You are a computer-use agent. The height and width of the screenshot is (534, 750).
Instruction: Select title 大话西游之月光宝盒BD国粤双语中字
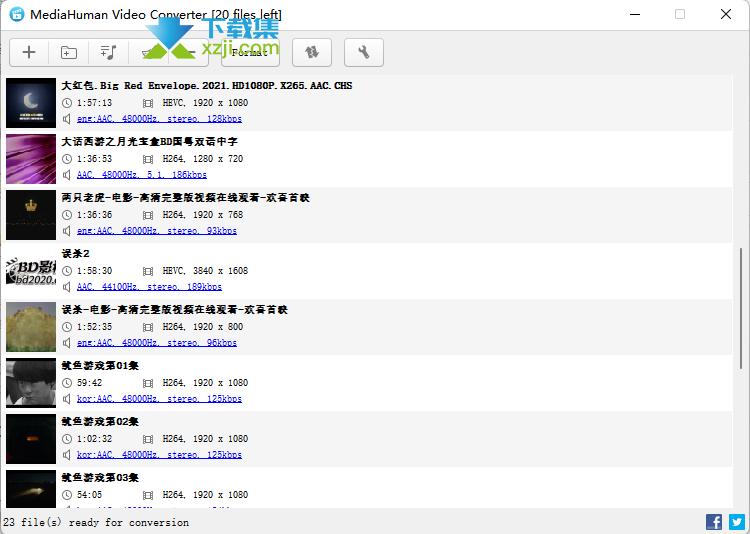[150, 142]
